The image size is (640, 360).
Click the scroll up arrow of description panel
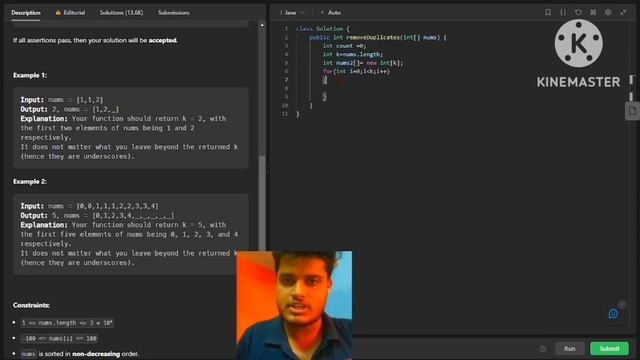tap(262, 25)
